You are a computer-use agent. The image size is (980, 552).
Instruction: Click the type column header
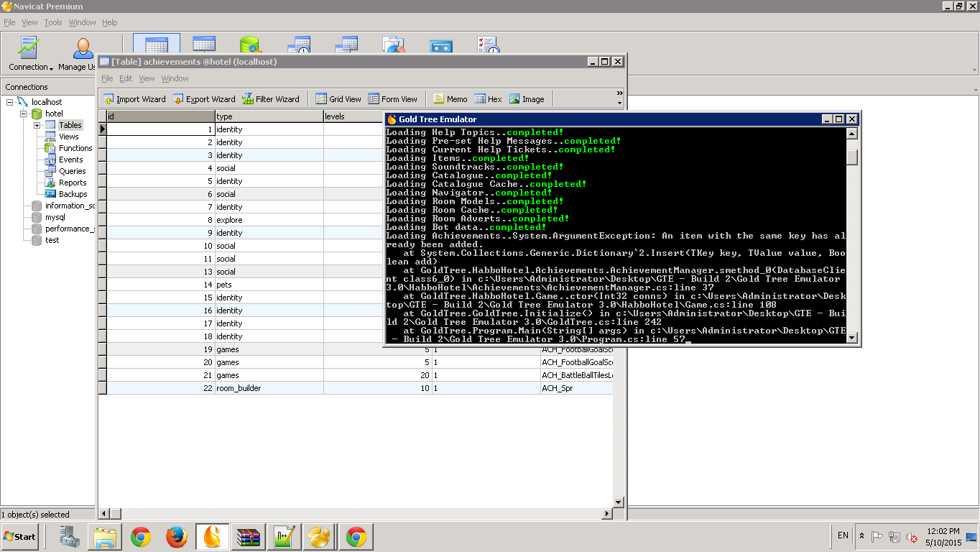pos(269,116)
